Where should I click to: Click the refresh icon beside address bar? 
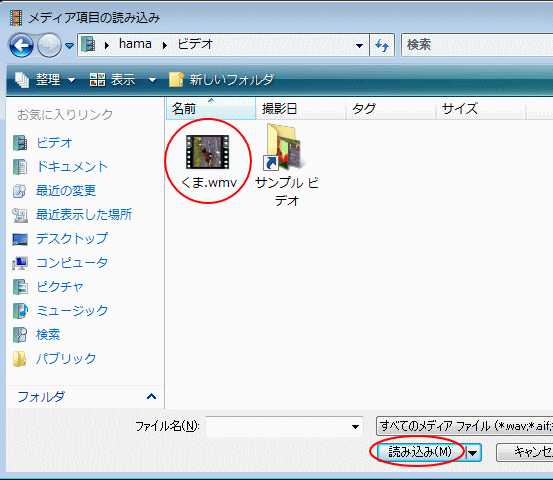[x=382, y=45]
